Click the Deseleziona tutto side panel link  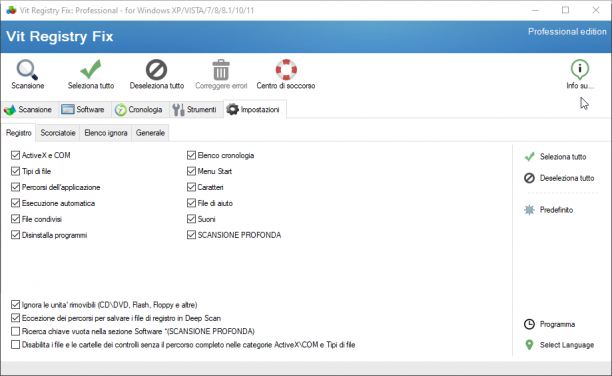pos(567,178)
